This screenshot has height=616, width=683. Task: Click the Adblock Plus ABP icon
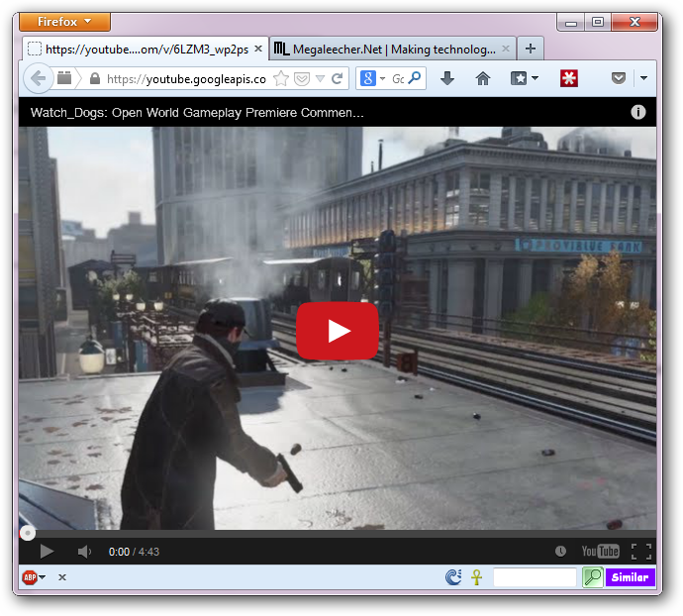pos(30,577)
